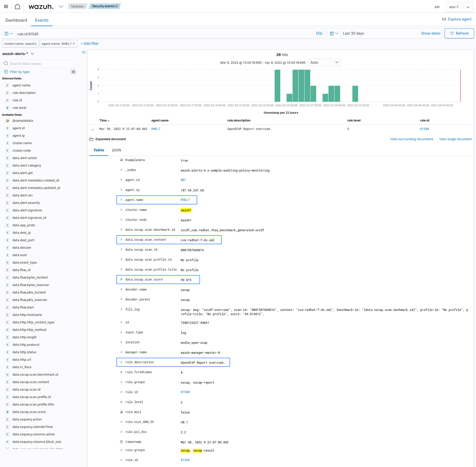Select rule.level field in the sidebar
Image resolution: width=476 pixels, height=467 pixels.
[19, 108]
